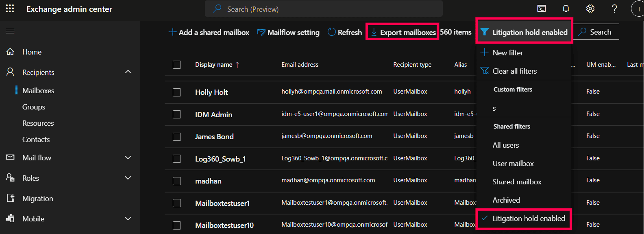The width and height of the screenshot is (644, 234).
Task: Open the notifications bell
Action: [x=566, y=9]
